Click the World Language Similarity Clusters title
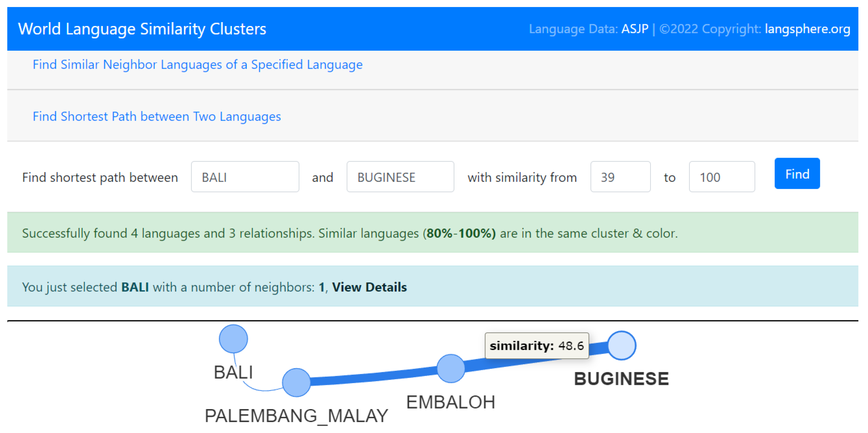Image resolution: width=868 pixels, height=433 pixels. click(x=142, y=29)
